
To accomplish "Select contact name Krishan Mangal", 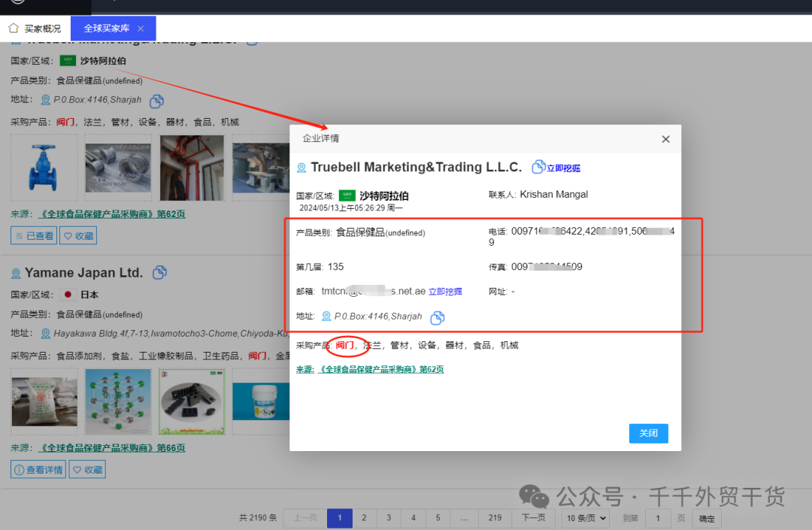I will click(553, 195).
